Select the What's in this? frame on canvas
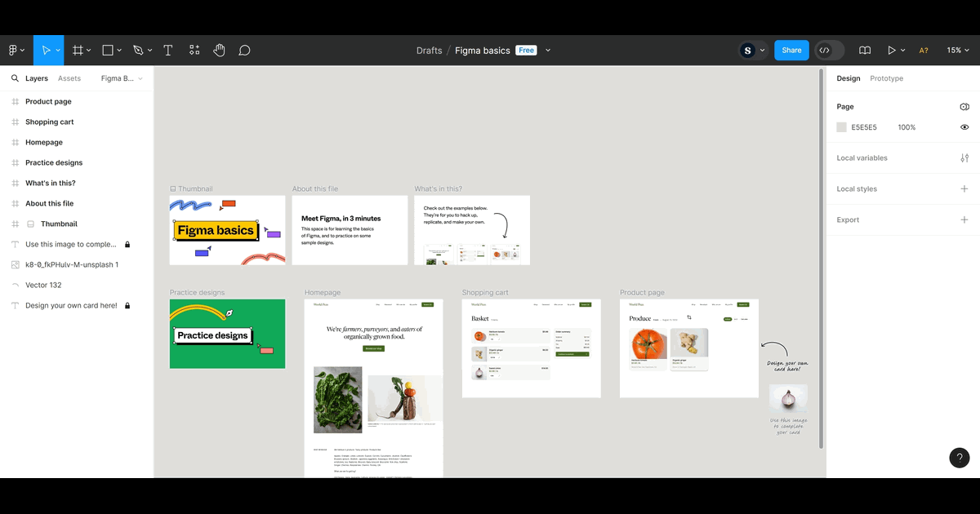The height and width of the screenshot is (514, 980). (472, 230)
